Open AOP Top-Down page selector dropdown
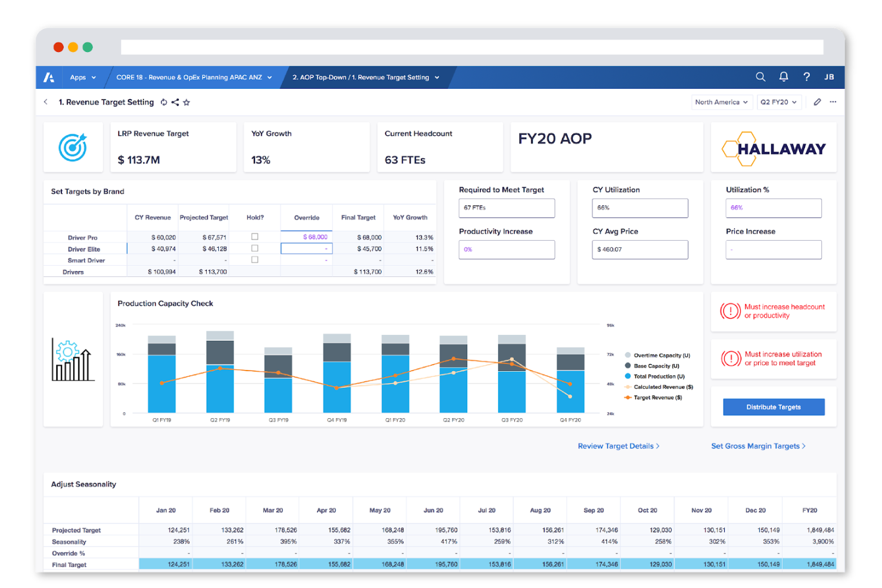Image resolution: width=882 pixels, height=588 pixels. tap(366, 77)
